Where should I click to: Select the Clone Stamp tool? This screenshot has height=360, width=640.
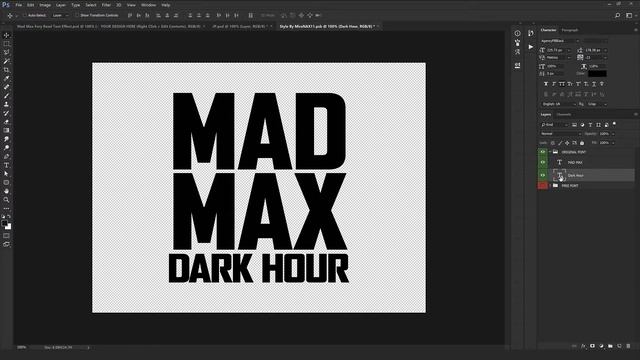click(x=6, y=104)
